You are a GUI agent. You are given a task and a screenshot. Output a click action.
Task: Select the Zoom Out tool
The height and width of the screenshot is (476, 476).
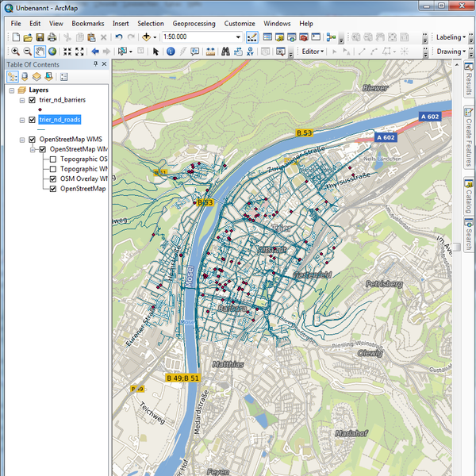pos(27,52)
